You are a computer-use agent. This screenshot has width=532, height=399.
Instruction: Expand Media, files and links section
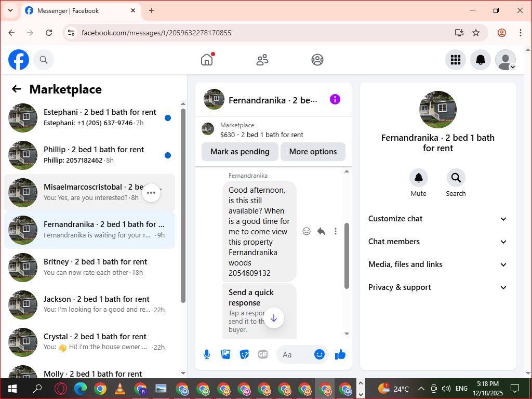(x=437, y=264)
